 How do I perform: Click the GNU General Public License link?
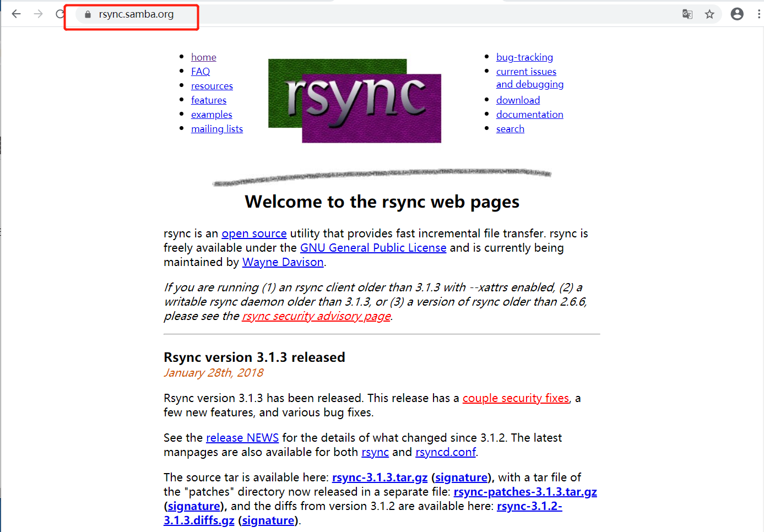coord(373,247)
